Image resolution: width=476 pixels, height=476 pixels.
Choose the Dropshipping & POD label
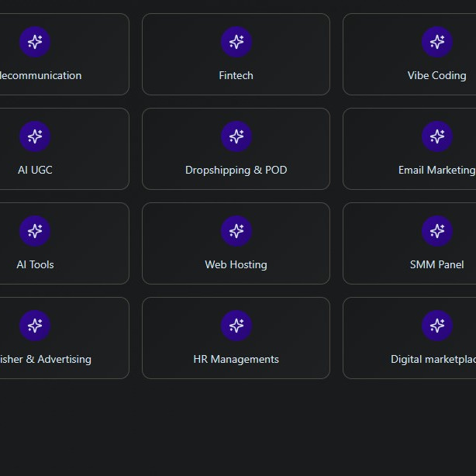coord(236,171)
